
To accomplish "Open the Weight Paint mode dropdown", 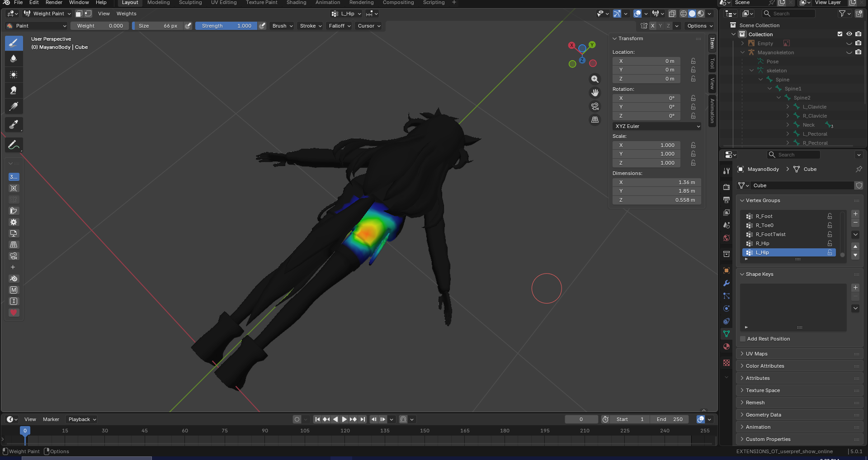I will (48, 14).
